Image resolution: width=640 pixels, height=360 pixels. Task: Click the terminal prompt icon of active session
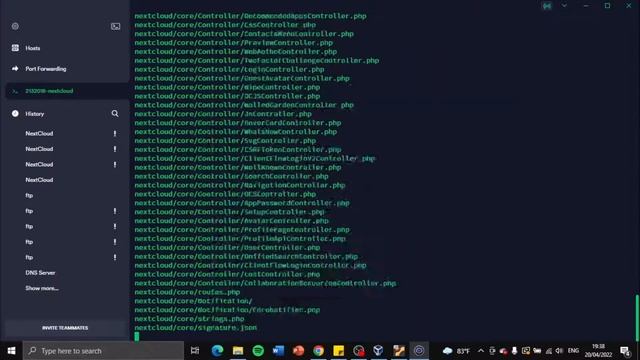[x=15, y=91]
